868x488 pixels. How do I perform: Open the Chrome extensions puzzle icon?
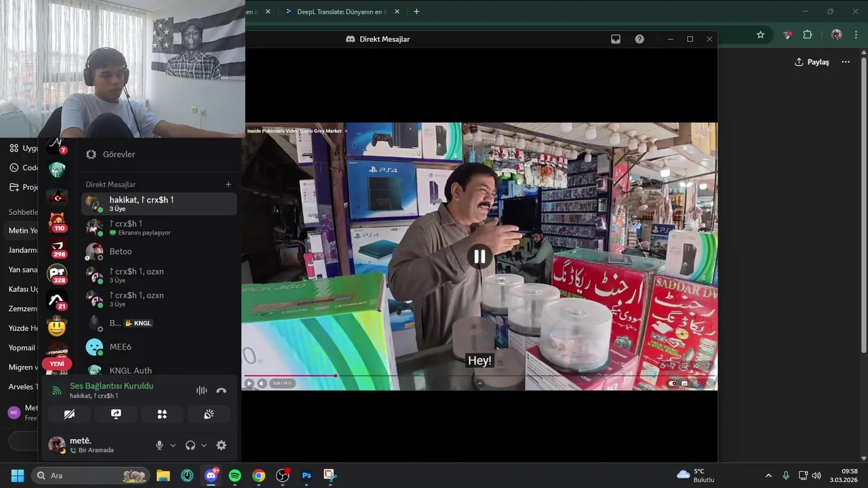click(x=808, y=35)
